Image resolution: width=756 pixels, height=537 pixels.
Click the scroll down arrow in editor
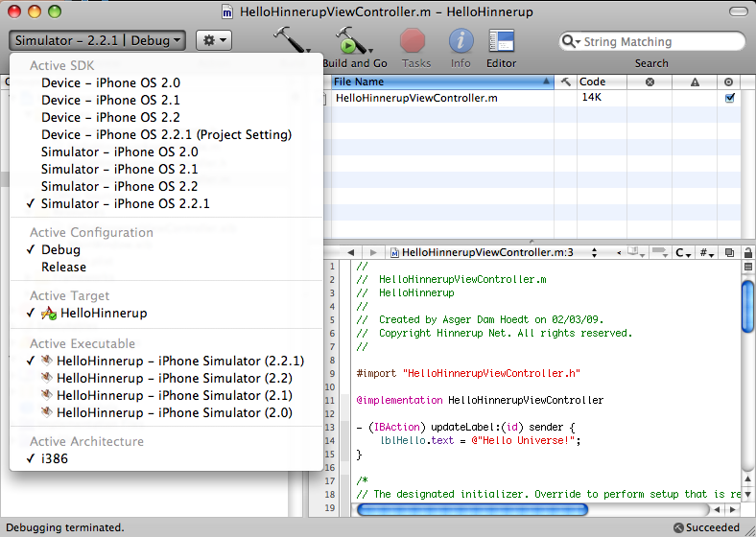[x=747, y=495]
